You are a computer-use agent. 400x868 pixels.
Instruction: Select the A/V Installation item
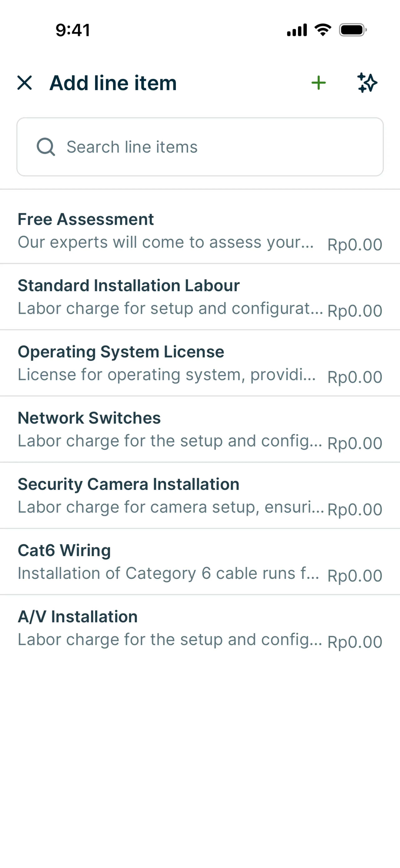(78, 617)
